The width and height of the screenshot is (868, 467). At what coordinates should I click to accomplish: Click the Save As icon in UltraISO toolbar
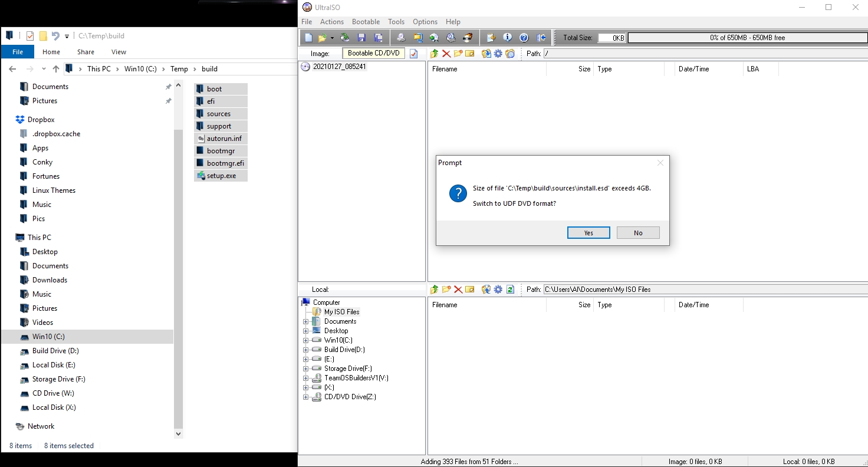(x=378, y=38)
